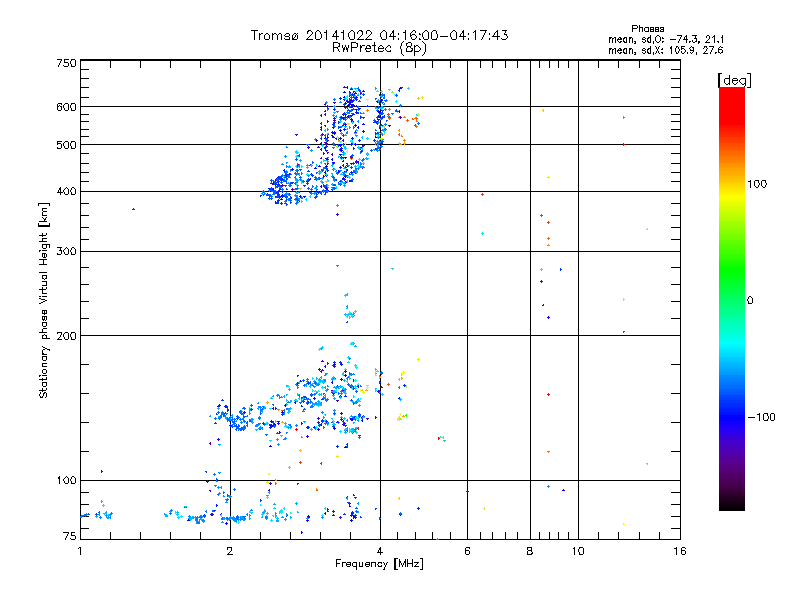Click the '8' frequency axis label
The height and width of the screenshot is (600, 800).
[530, 551]
